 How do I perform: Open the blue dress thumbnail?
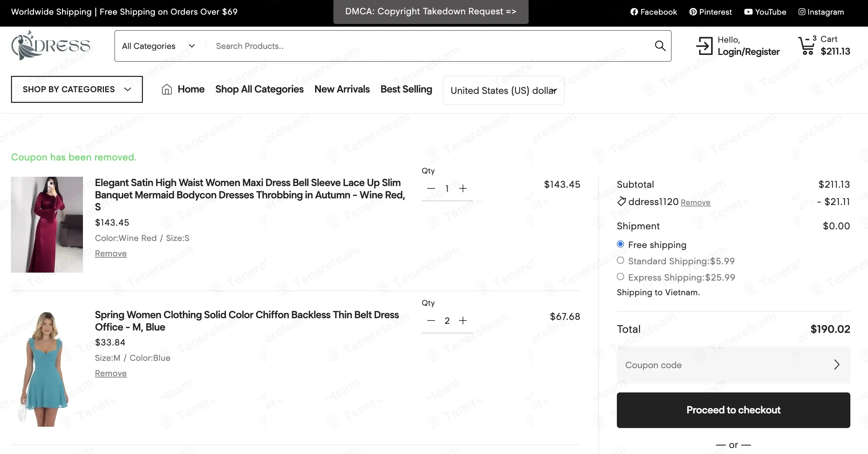pos(47,368)
